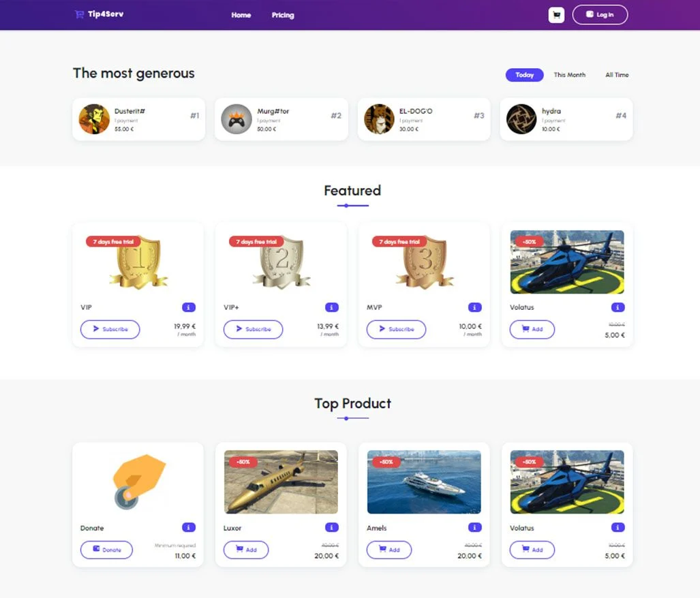Click the Log in button
The width and height of the screenshot is (700, 598).
pyautogui.click(x=600, y=15)
